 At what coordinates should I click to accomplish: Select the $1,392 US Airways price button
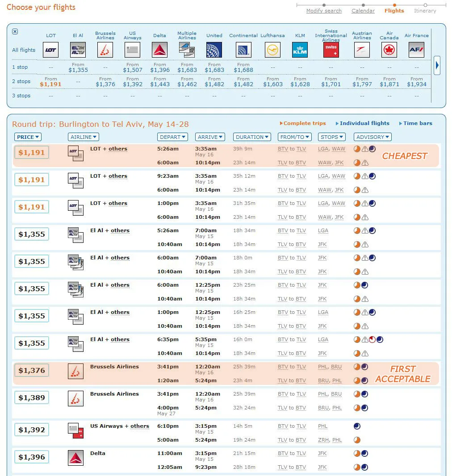pos(32,430)
